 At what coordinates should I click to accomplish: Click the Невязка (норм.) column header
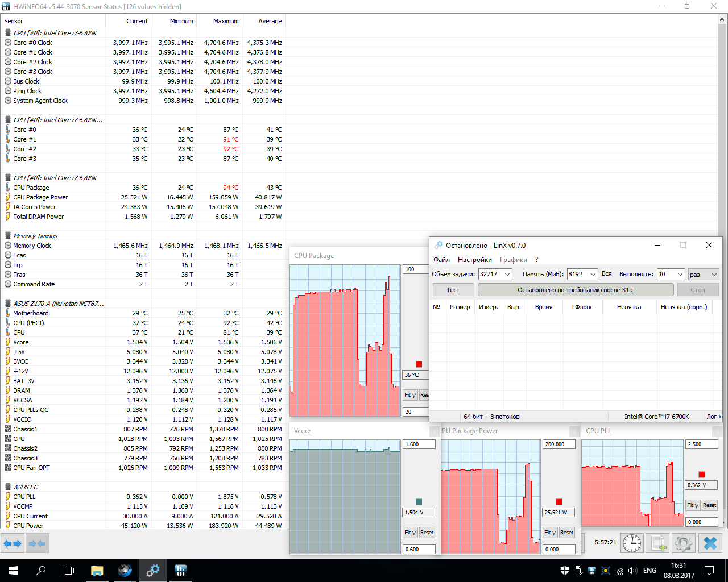tap(684, 307)
